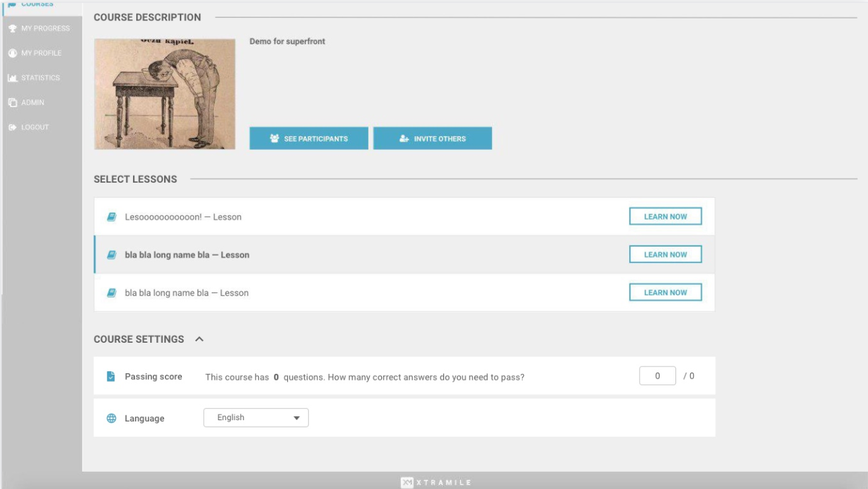Click the Demo for superfront description text
The image size is (868, 489).
(287, 41)
